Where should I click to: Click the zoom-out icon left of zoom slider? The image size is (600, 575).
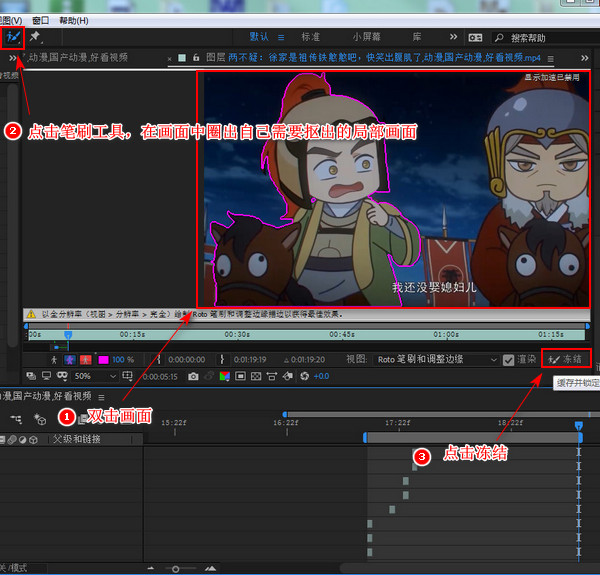click(151, 569)
